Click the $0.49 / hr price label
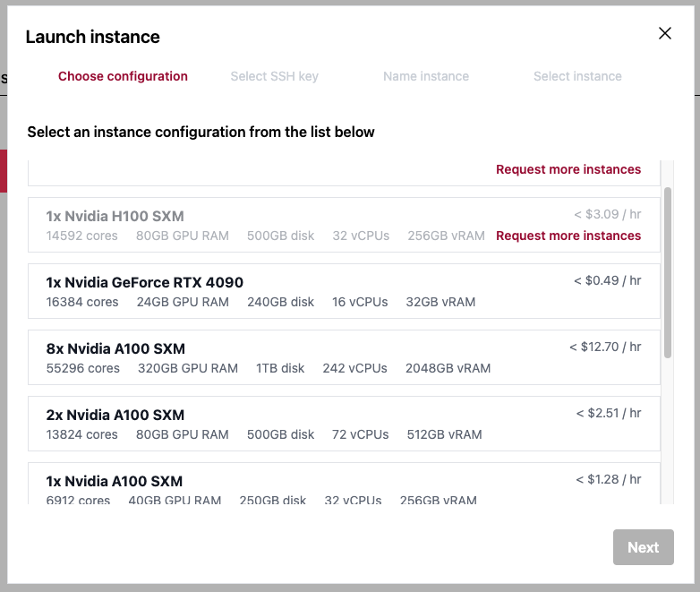Screen dimensions: 700x592 608,281
